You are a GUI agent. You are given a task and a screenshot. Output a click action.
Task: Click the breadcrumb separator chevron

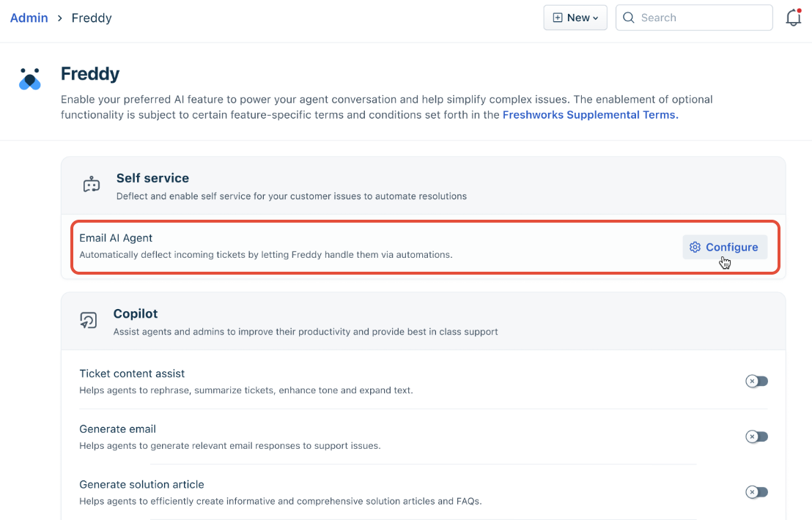pyautogui.click(x=60, y=18)
